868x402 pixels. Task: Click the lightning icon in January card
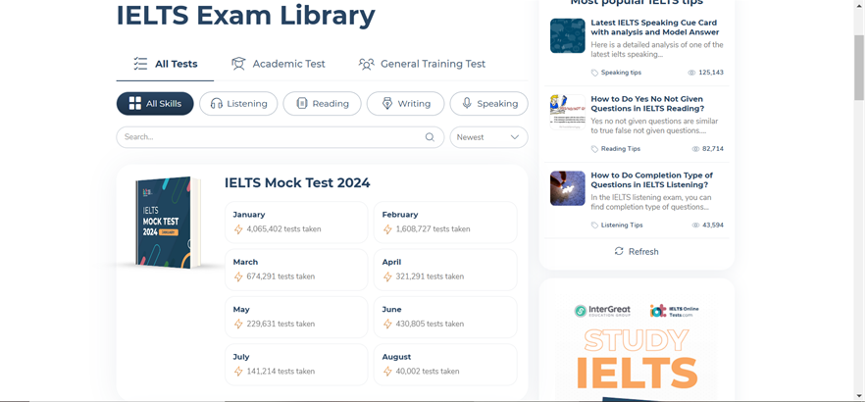click(x=238, y=229)
